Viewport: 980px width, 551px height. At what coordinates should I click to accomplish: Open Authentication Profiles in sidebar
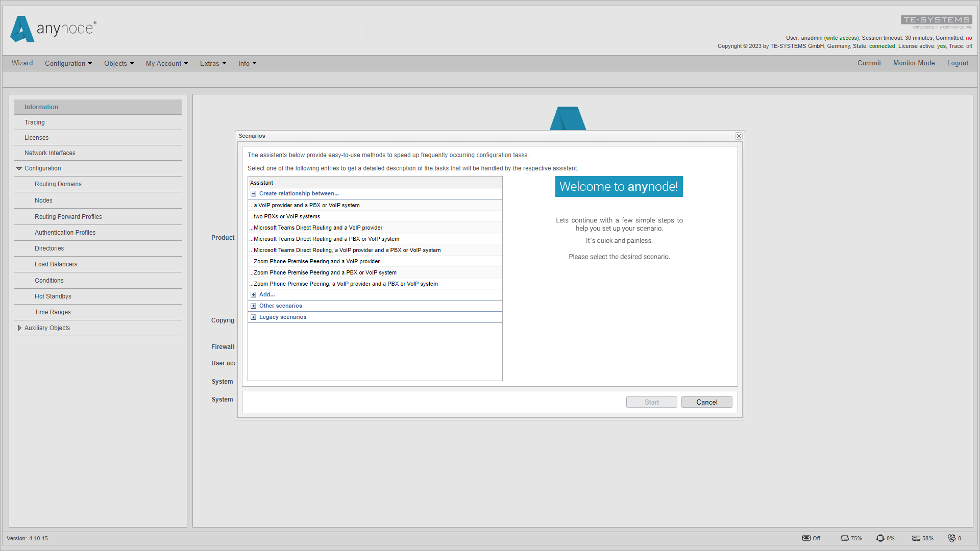(98, 233)
